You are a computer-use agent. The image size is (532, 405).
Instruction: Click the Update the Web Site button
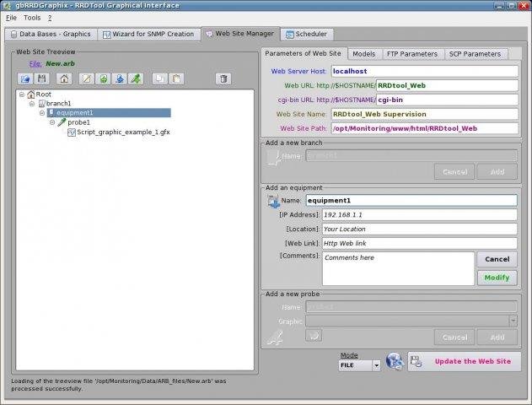point(465,361)
